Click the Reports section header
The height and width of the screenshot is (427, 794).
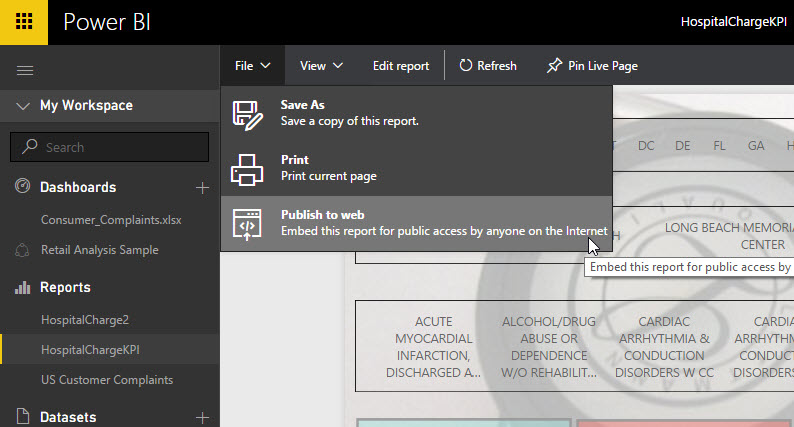[65, 288]
